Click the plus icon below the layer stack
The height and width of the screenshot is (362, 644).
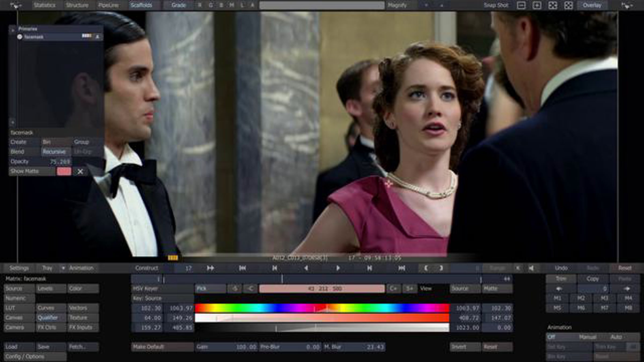[x=12, y=123]
